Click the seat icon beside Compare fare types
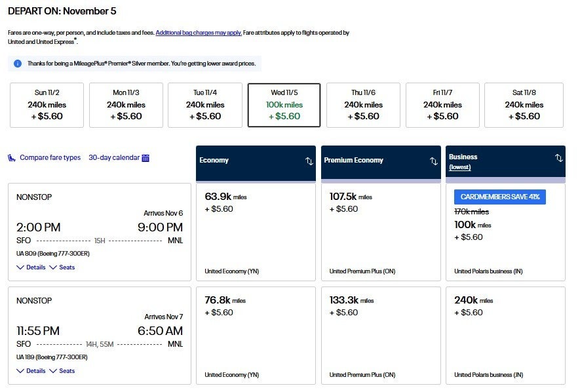 11,158
